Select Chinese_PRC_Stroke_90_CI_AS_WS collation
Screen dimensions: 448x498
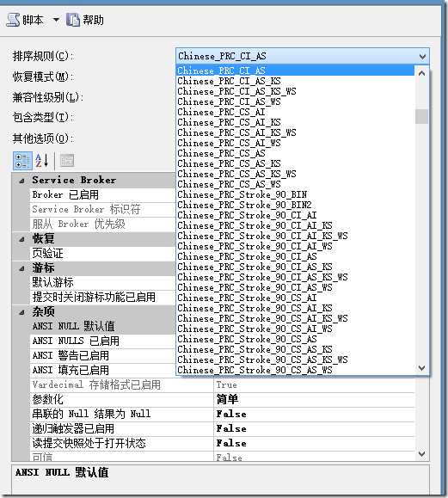click(x=295, y=287)
